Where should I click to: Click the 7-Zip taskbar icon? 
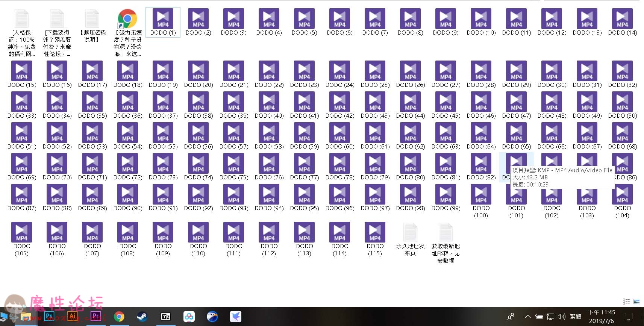coord(165,317)
